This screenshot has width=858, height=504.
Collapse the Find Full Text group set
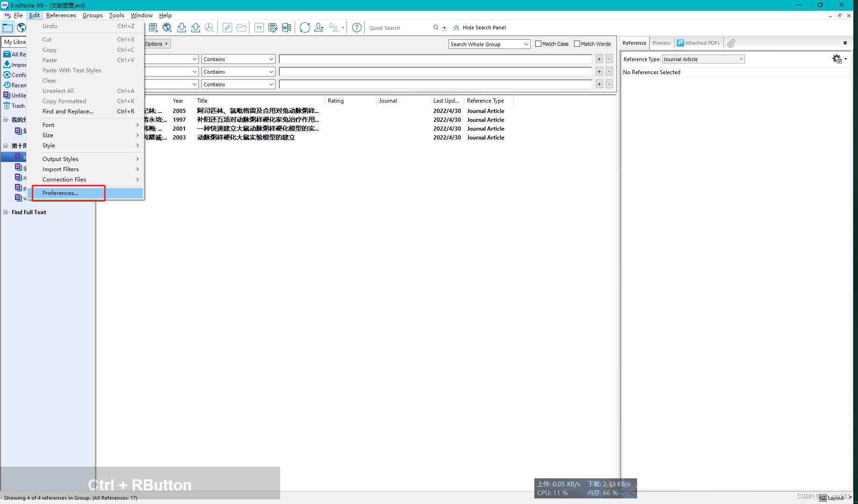6,212
